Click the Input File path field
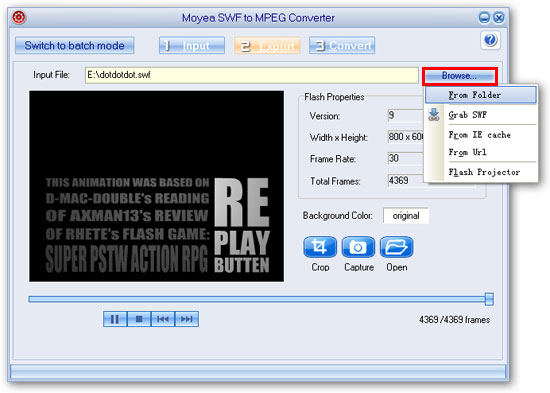The image size is (550, 393). point(251,75)
